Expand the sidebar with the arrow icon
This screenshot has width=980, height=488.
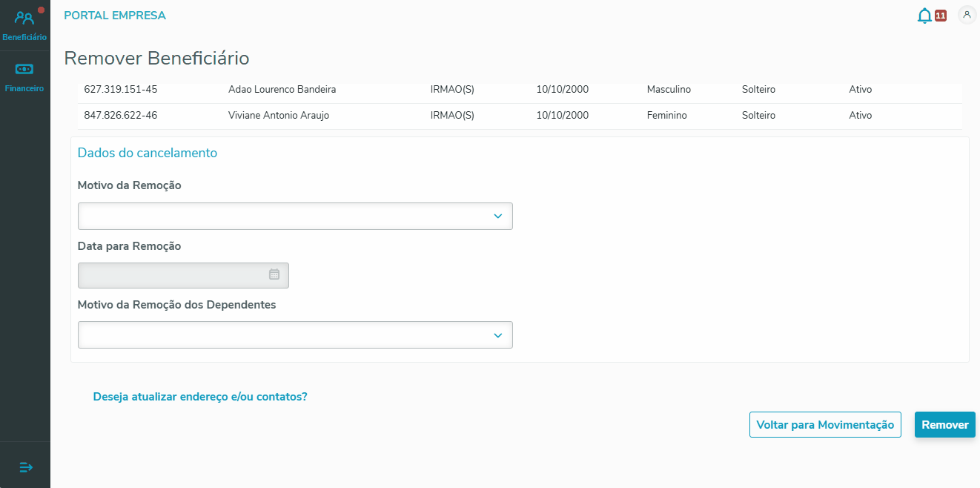click(26, 467)
